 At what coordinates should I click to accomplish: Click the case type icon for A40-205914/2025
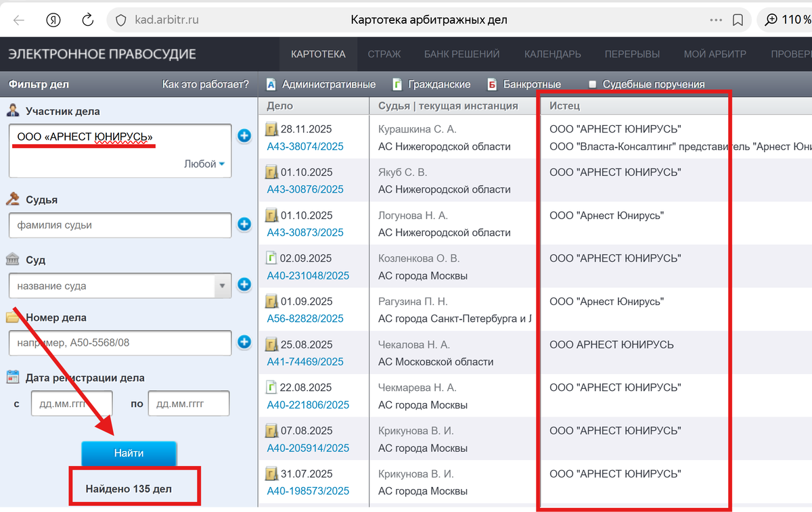271,430
